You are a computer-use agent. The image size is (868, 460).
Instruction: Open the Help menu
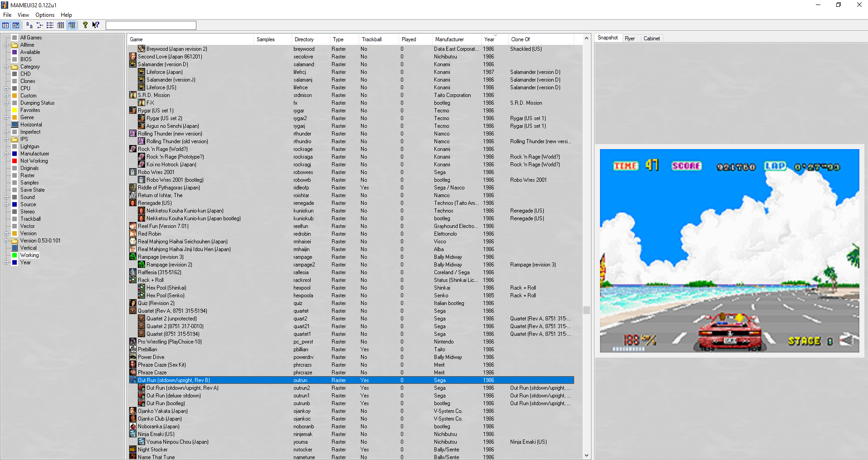(66, 15)
